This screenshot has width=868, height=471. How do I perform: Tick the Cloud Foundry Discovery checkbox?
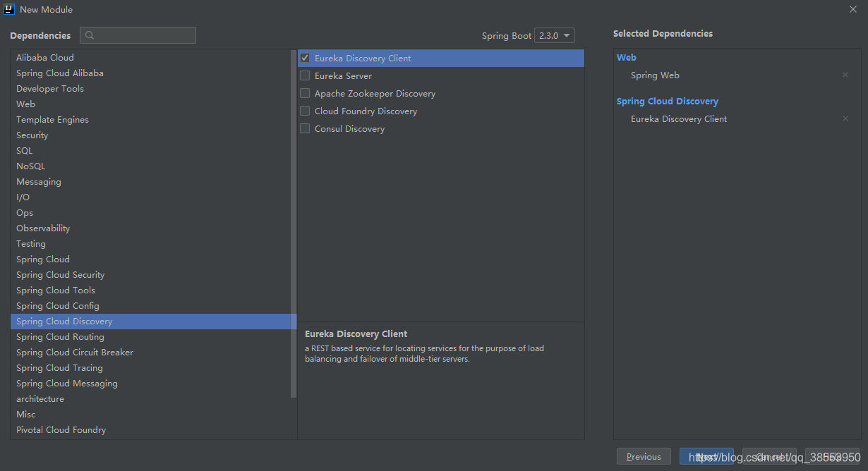coord(305,111)
